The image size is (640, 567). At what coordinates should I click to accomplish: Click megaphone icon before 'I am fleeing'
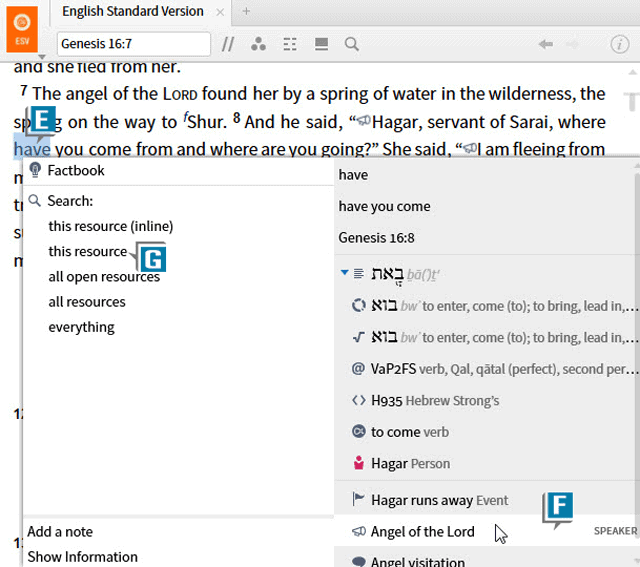tap(470, 148)
